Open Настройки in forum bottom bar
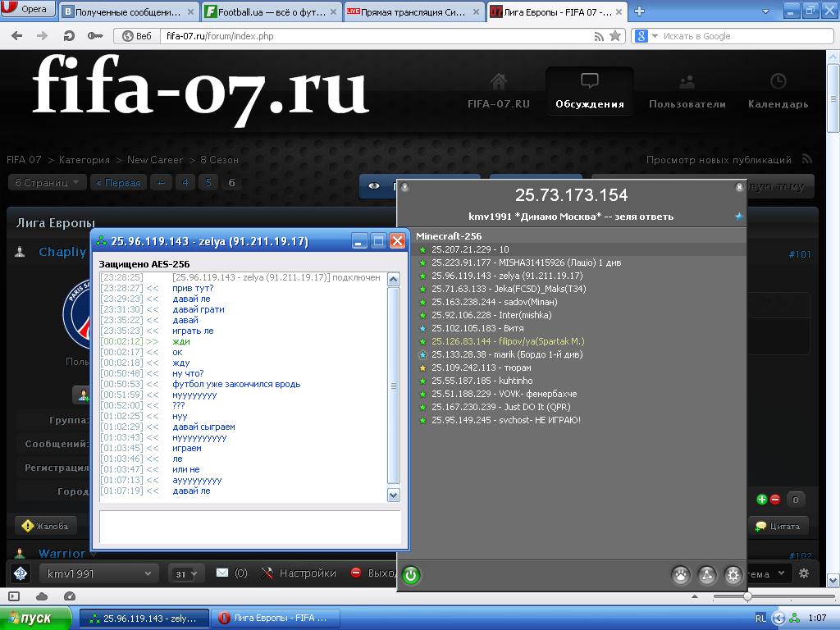The image size is (840, 630). [x=299, y=573]
